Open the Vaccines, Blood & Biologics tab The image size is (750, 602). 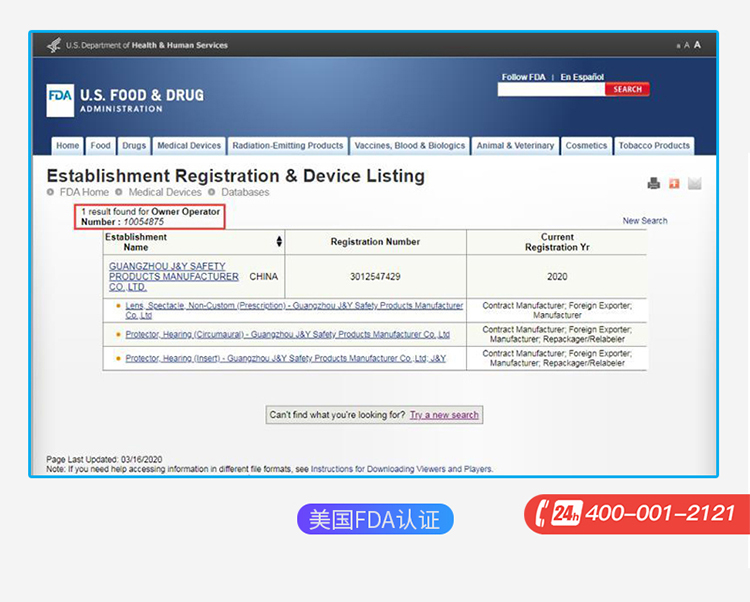pyautogui.click(x=410, y=145)
